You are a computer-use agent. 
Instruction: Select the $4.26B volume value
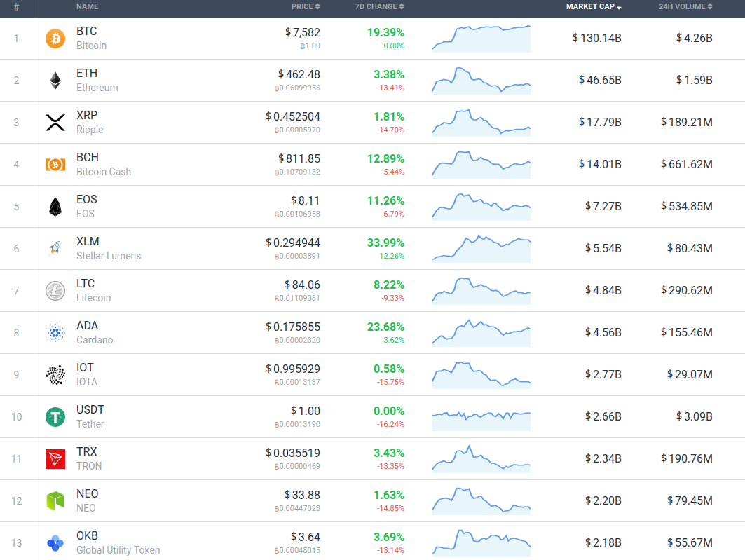pyautogui.click(x=694, y=38)
